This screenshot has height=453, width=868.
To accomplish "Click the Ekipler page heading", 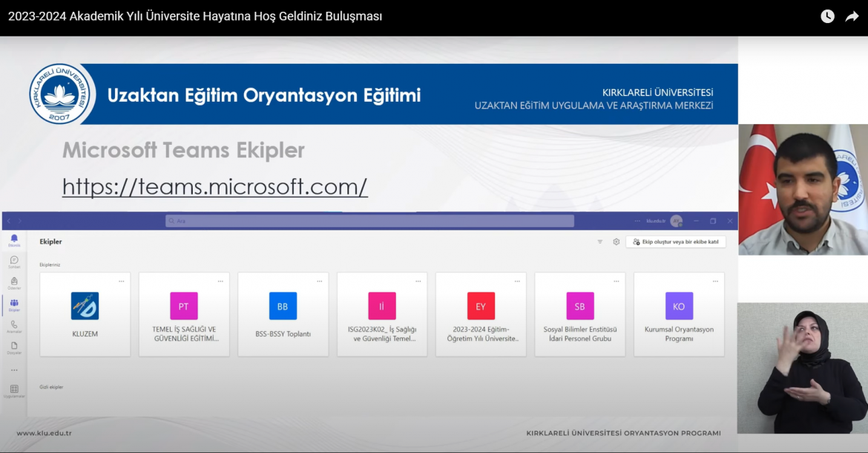I will pyautogui.click(x=51, y=242).
